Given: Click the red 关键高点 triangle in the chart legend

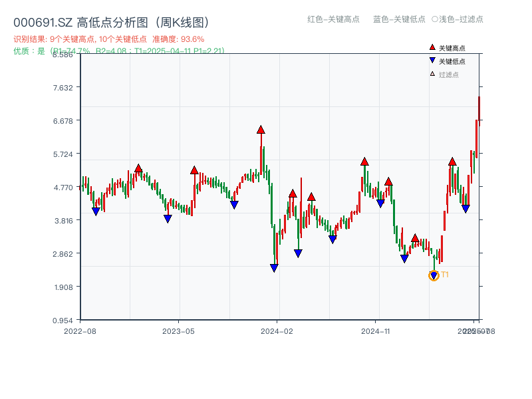Looking at the screenshot, I should 432,47.
